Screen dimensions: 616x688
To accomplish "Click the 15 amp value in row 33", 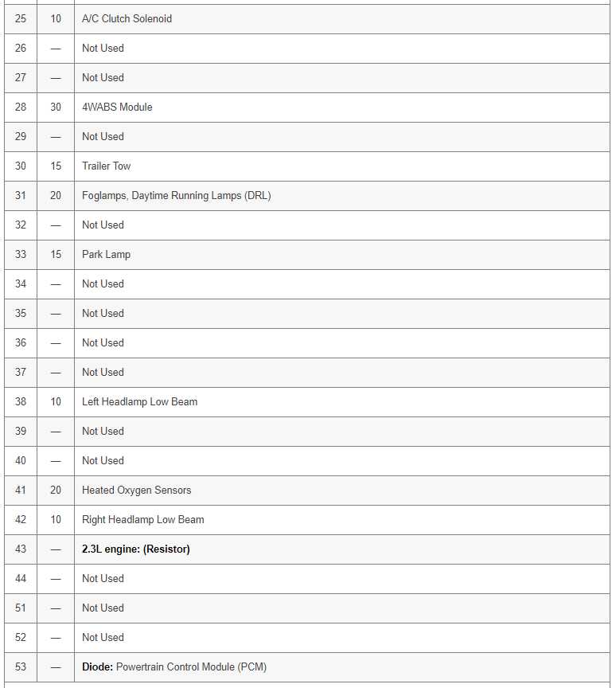I will [56, 255].
